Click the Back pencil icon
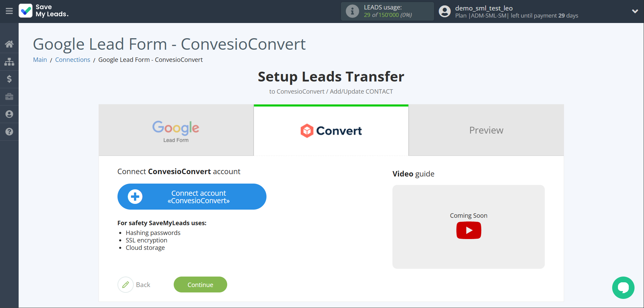 tap(126, 285)
